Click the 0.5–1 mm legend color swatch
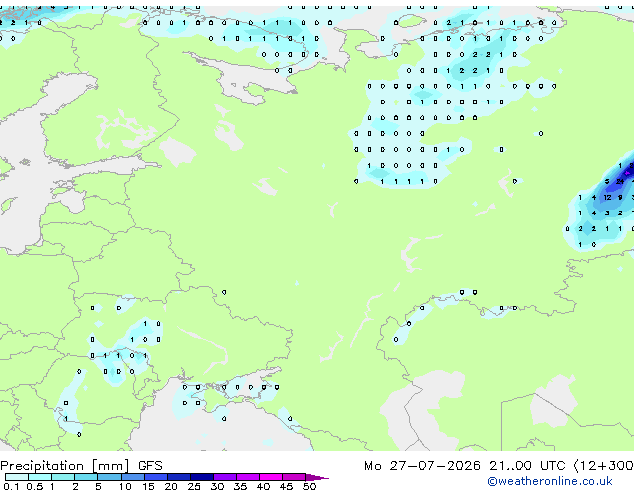634x490 pixels. (x=40, y=477)
